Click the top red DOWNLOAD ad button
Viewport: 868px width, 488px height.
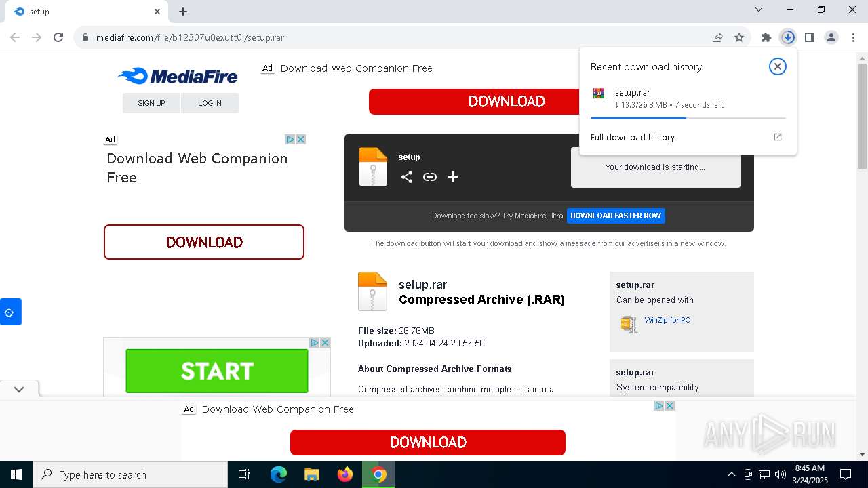475,102
